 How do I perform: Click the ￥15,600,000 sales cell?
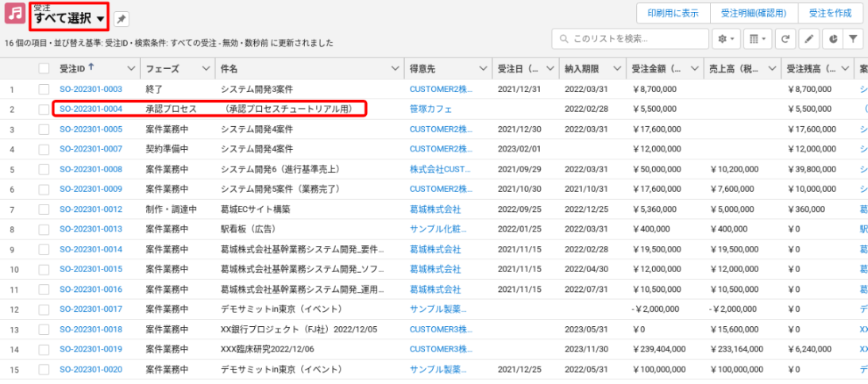point(734,330)
